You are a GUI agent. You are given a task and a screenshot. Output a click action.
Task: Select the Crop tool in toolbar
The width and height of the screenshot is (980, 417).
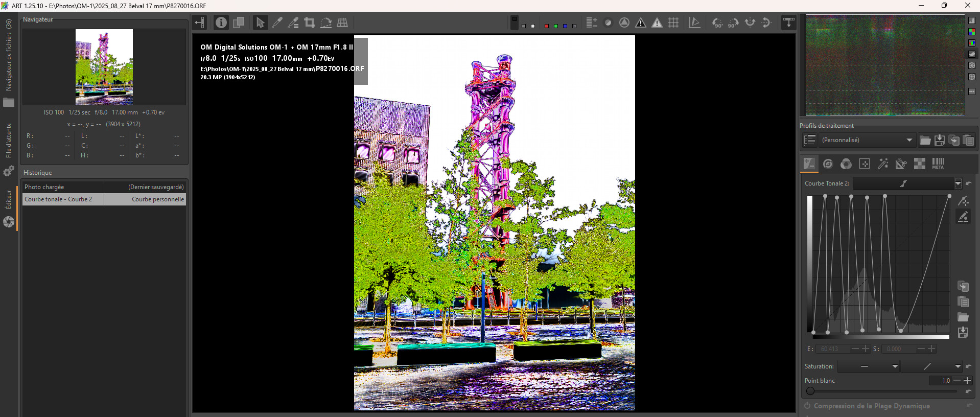pyautogui.click(x=310, y=22)
